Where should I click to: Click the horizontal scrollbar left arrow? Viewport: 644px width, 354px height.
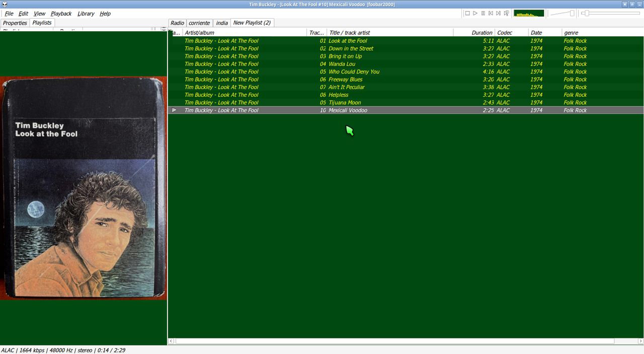click(171, 341)
